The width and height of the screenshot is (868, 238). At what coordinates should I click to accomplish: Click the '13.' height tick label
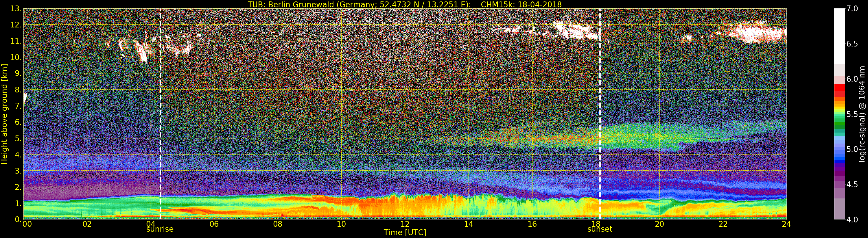click(16, 9)
